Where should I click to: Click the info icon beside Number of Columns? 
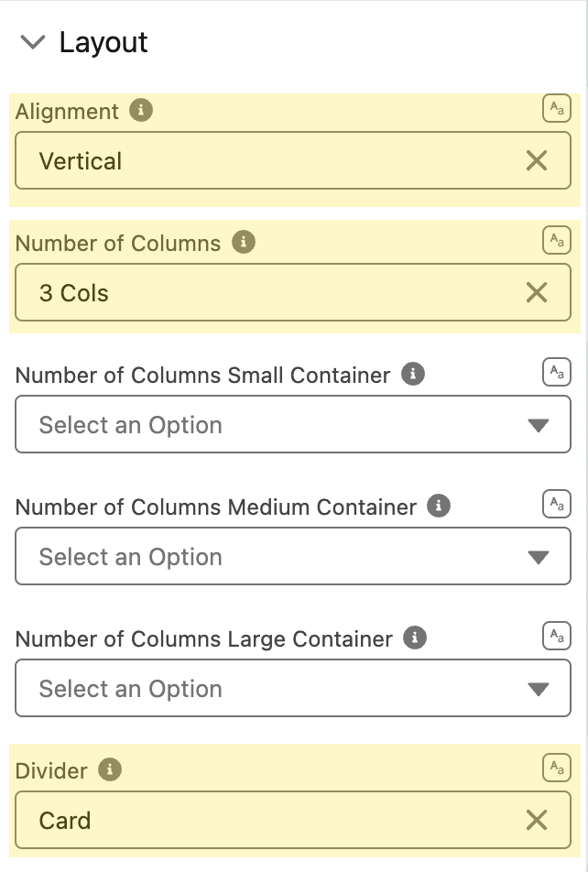pyautogui.click(x=243, y=242)
